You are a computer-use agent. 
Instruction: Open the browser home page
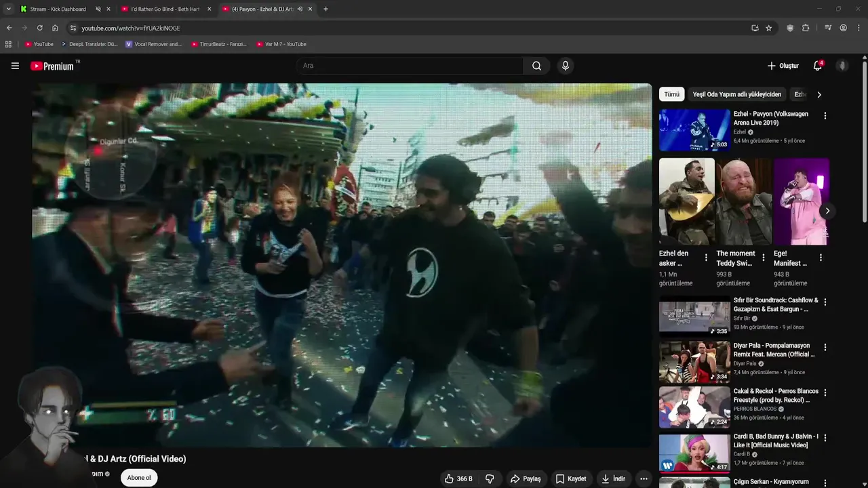coord(55,28)
